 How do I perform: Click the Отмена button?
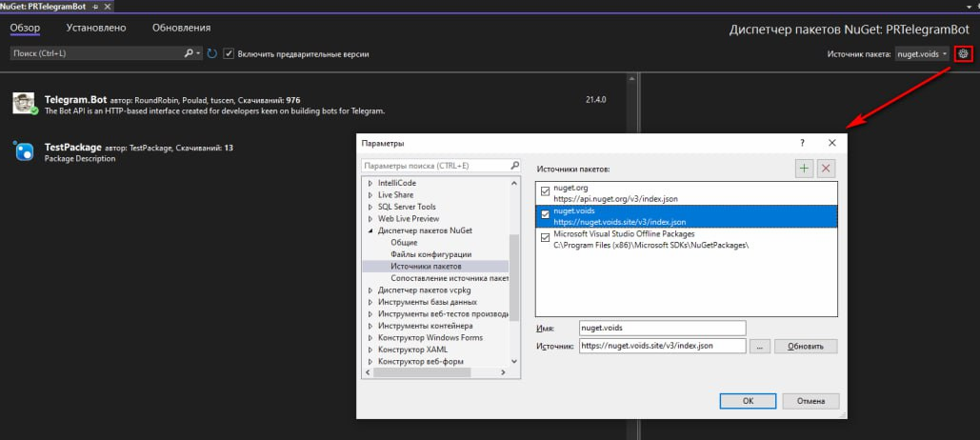[x=811, y=401]
